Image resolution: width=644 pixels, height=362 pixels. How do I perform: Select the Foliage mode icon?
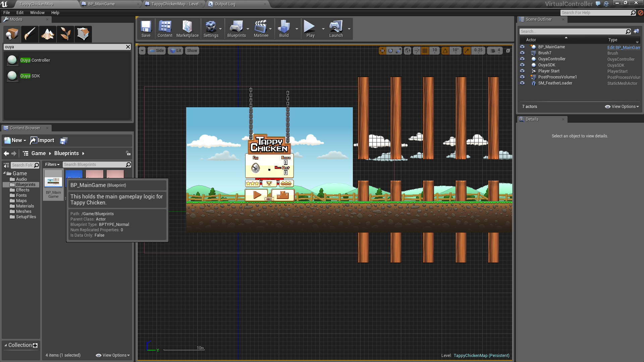pyautogui.click(x=65, y=34)
